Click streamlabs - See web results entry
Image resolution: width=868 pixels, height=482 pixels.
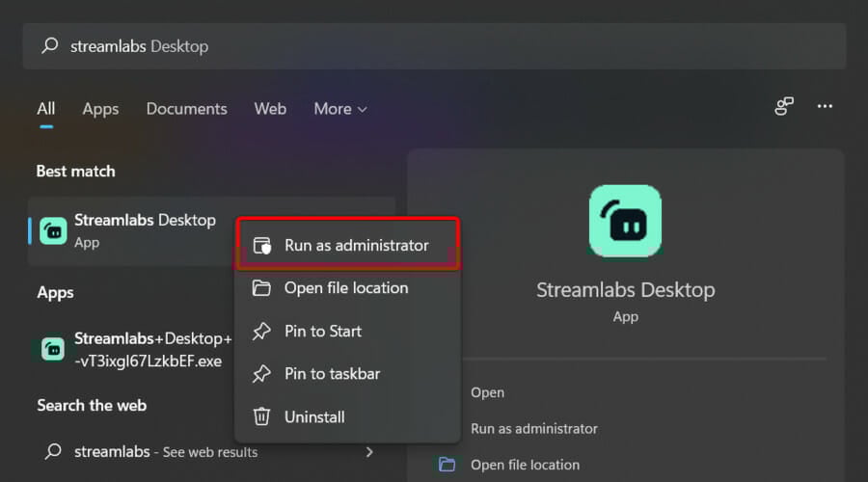point(209,451)
